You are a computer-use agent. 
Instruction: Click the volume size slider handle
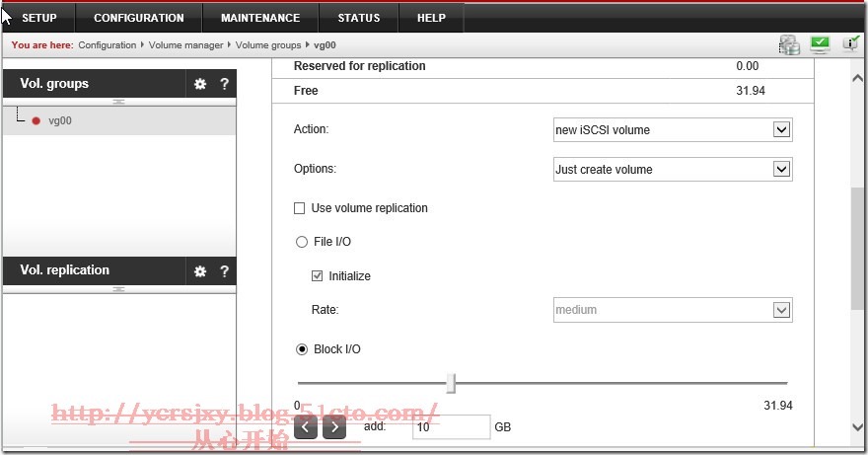point(451,383)
